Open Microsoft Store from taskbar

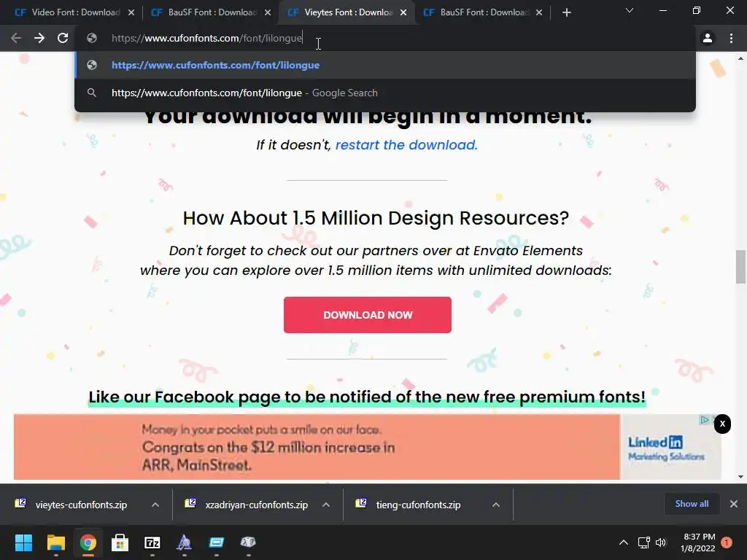tap(120, 542)
